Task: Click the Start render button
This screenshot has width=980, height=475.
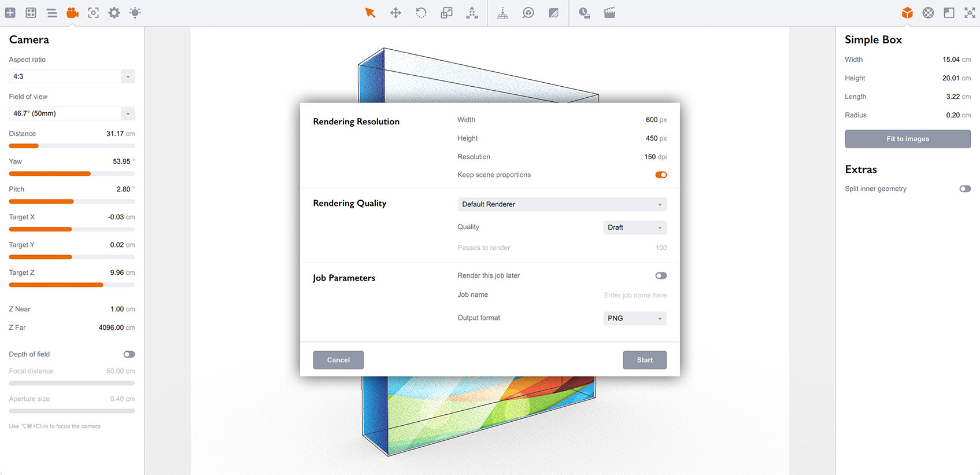Action: pos(645,360)
